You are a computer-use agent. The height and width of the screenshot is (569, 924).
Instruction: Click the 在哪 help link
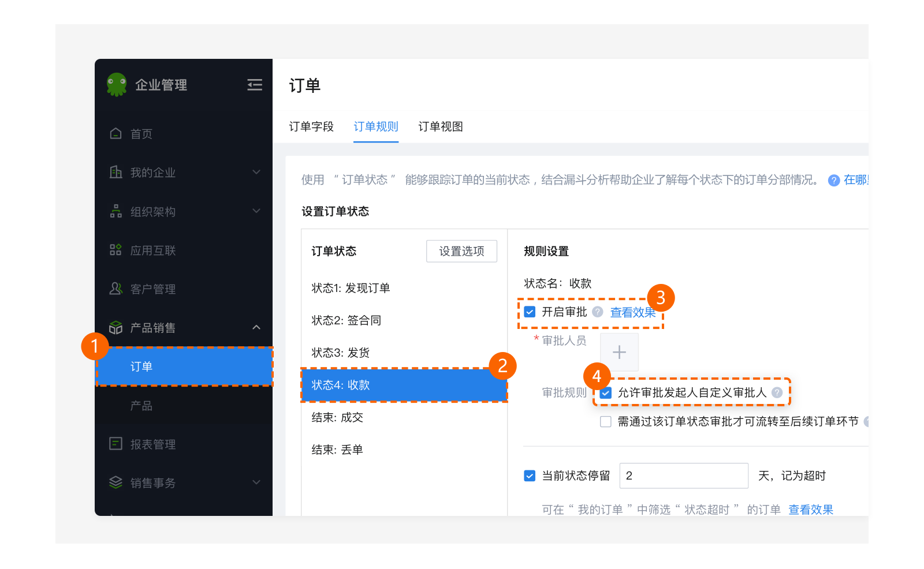pos(856,180)
